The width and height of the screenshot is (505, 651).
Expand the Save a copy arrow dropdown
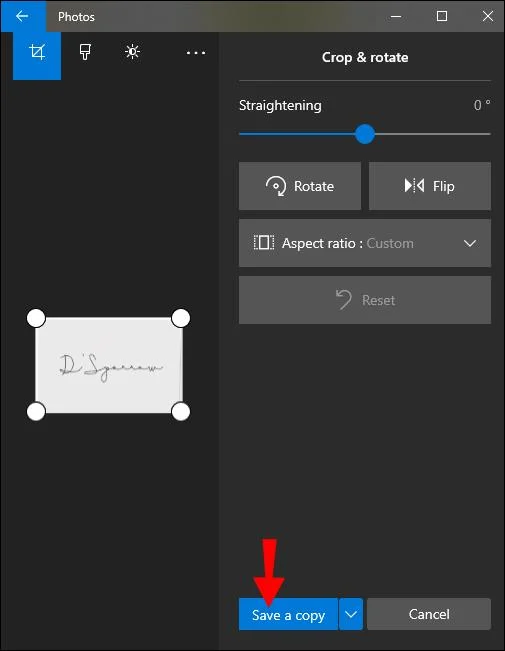(351, 614)
